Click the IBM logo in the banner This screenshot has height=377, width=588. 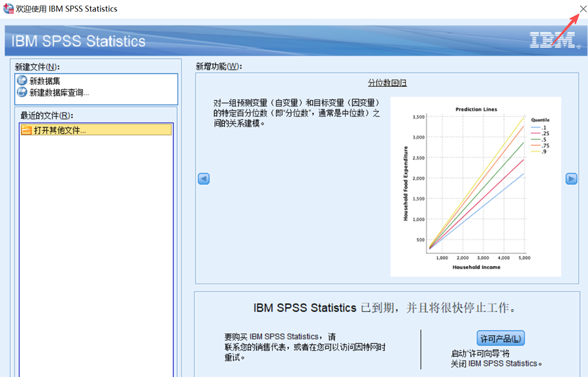pyautogui.click(x=552, y=40)
